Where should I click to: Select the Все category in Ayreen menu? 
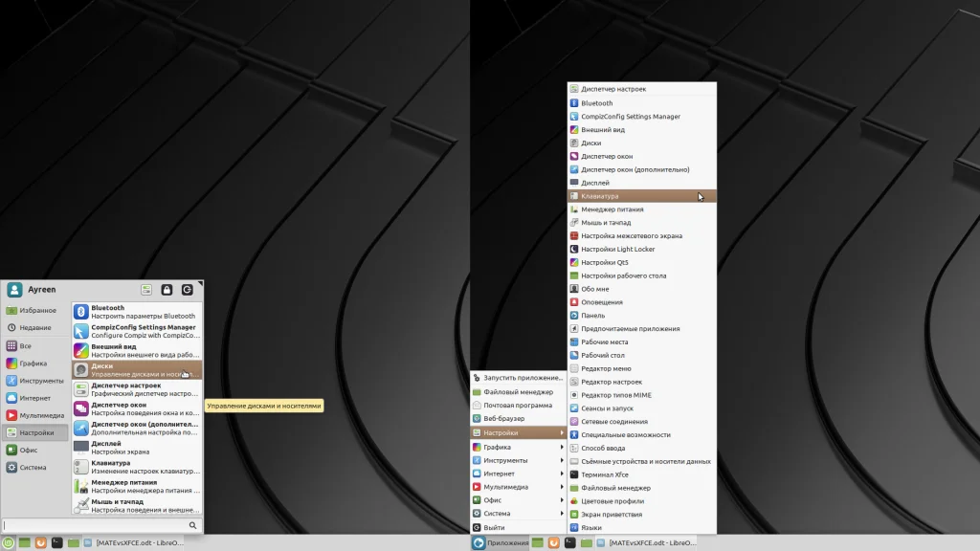(35, 345)
